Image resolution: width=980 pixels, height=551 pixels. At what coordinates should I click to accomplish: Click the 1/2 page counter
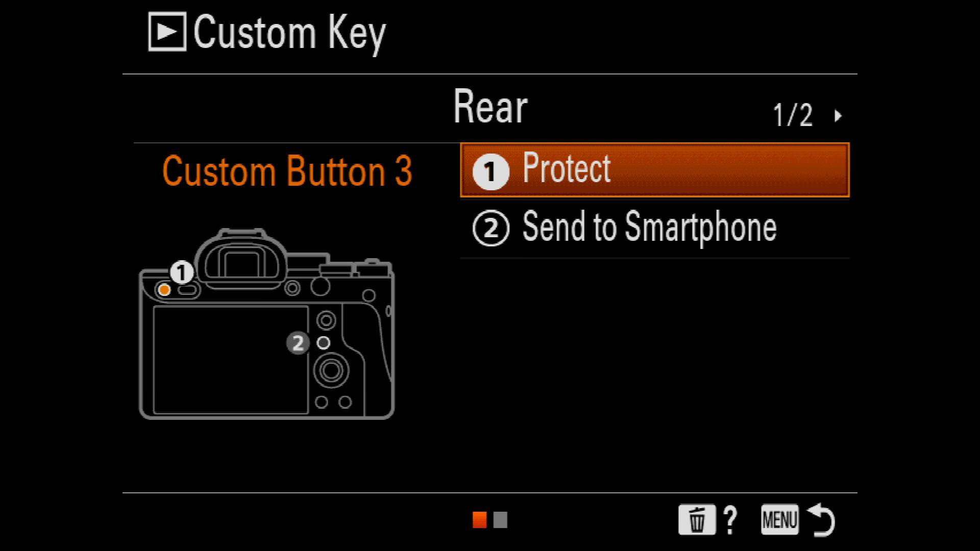[x=792, y=115]
